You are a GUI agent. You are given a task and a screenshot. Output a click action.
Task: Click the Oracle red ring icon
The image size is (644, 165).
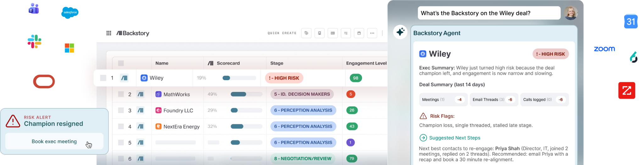point(44,81)
